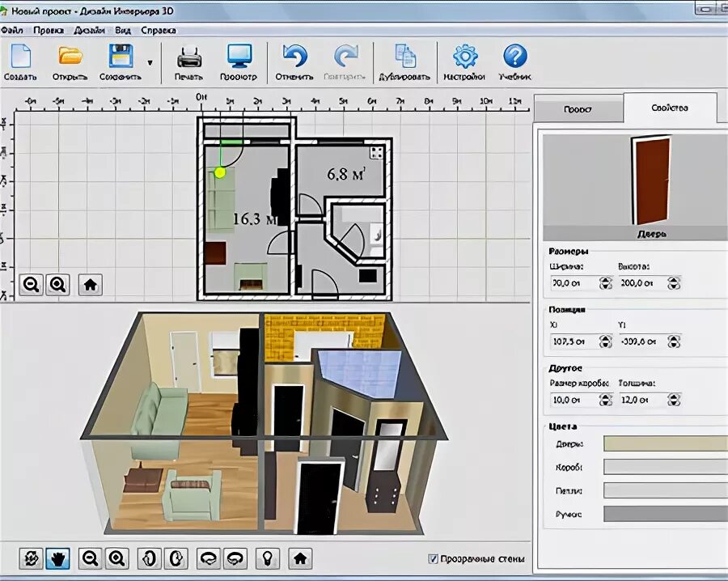Adjust the Размер коробки stepper arrows
This screenshot has height=581, width=728.
point(605,400)
